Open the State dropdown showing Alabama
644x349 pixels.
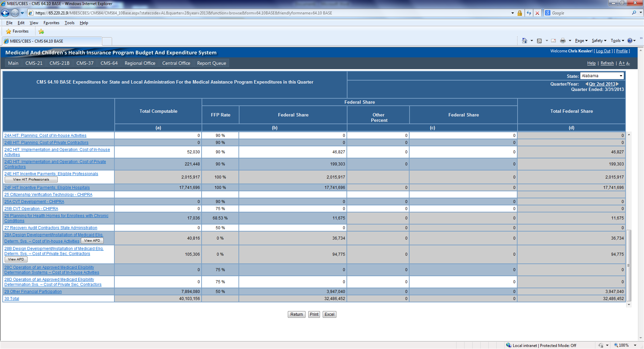tap(602, 76)
